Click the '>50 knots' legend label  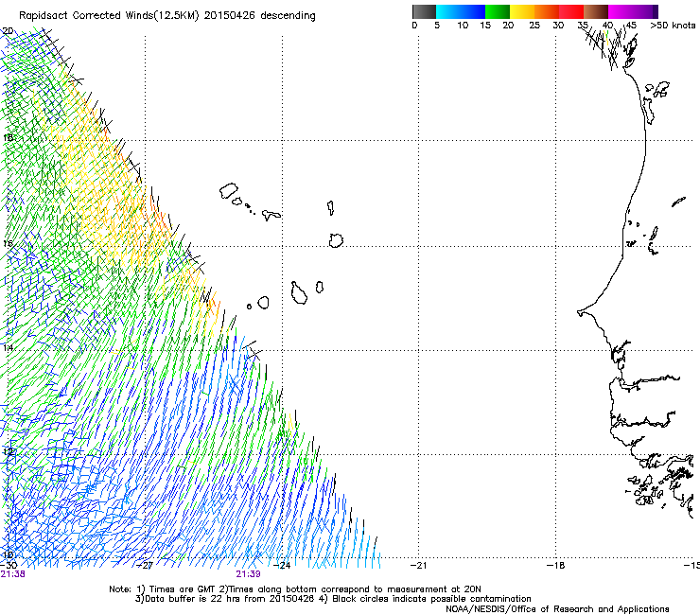[673, 26]
